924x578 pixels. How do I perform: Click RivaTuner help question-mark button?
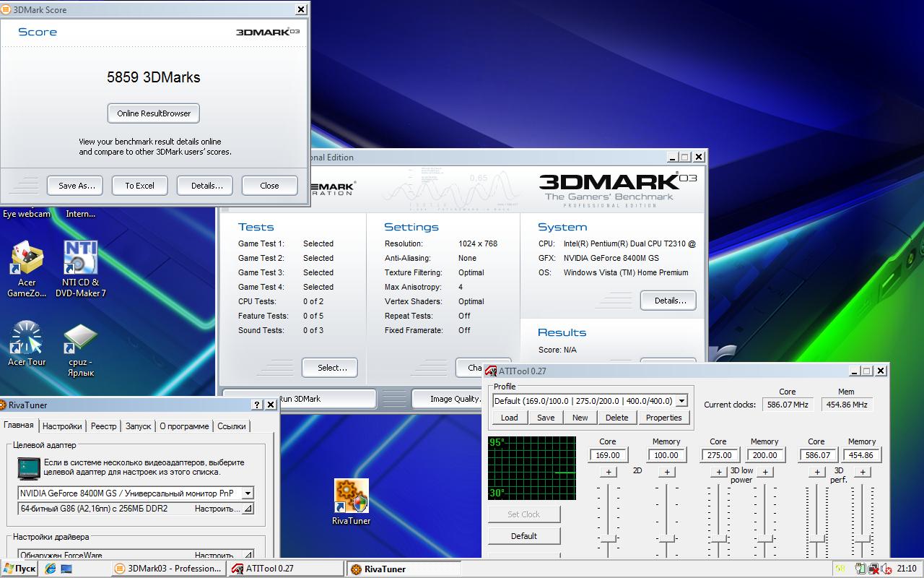tap(257, 405)
